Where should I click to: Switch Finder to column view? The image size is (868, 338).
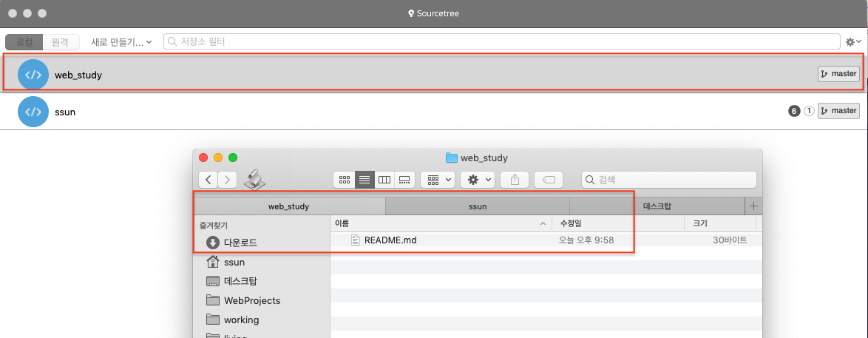[x=384, y=180]
